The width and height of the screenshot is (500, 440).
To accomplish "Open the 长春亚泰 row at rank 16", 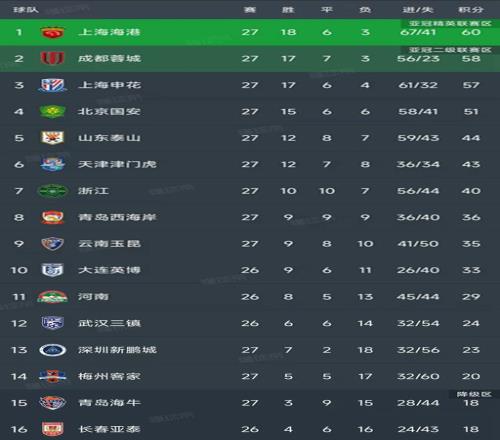I will [x=250, y=429].
